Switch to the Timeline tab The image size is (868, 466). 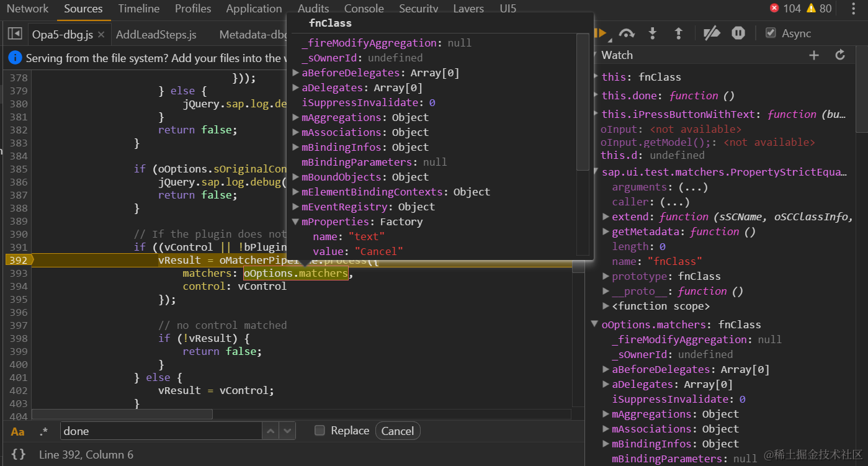tap(139, 9)
